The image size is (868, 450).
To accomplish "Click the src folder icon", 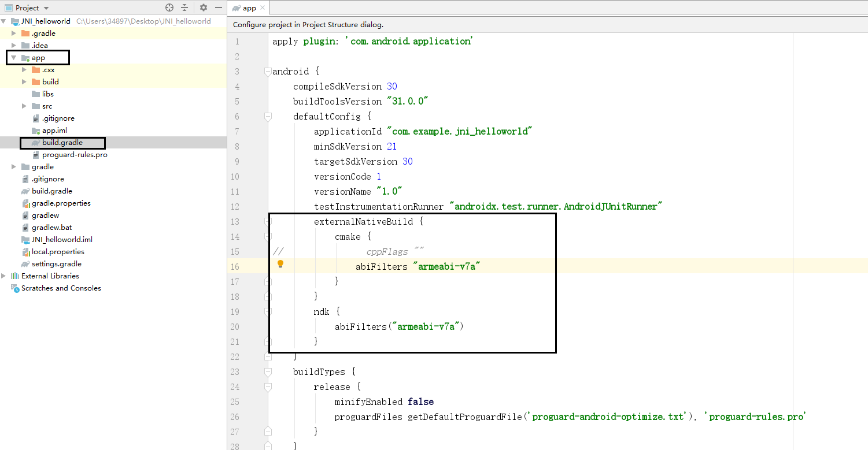I will [36, 106].
